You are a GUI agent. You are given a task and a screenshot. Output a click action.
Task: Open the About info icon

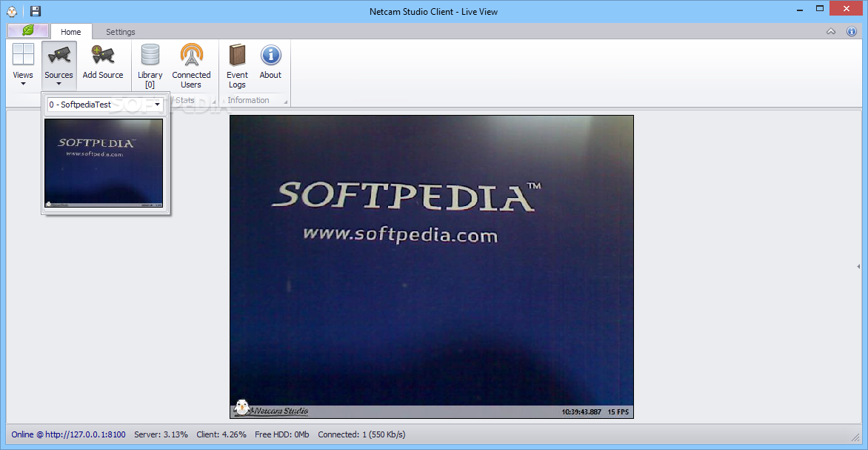click(x=271, y=54)
